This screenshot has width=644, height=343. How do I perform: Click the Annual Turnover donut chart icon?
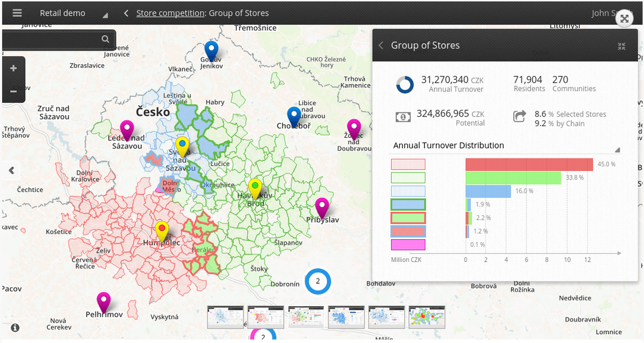[405, 84]
